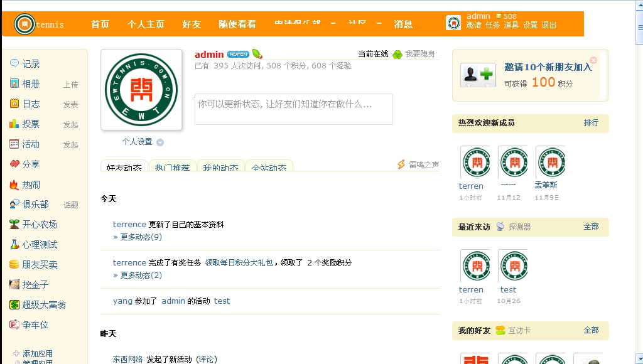Screen dimensions: 643x364
Task: Launch the 开心农场 farm game
Action: [40, 224]
